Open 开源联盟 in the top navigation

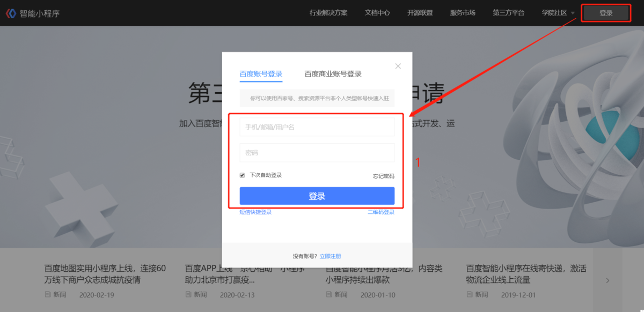tap(420, 13)
